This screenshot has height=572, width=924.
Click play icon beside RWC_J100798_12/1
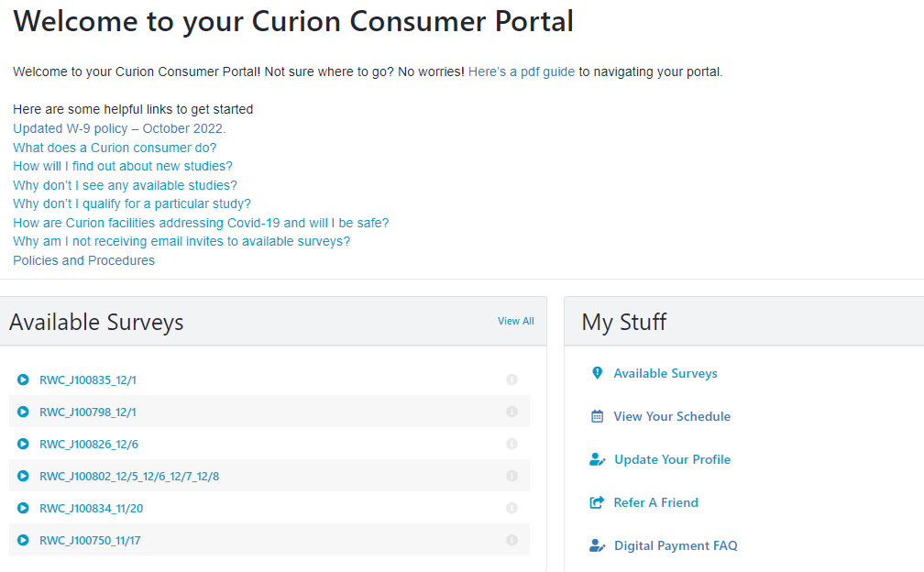pos(23,412)
